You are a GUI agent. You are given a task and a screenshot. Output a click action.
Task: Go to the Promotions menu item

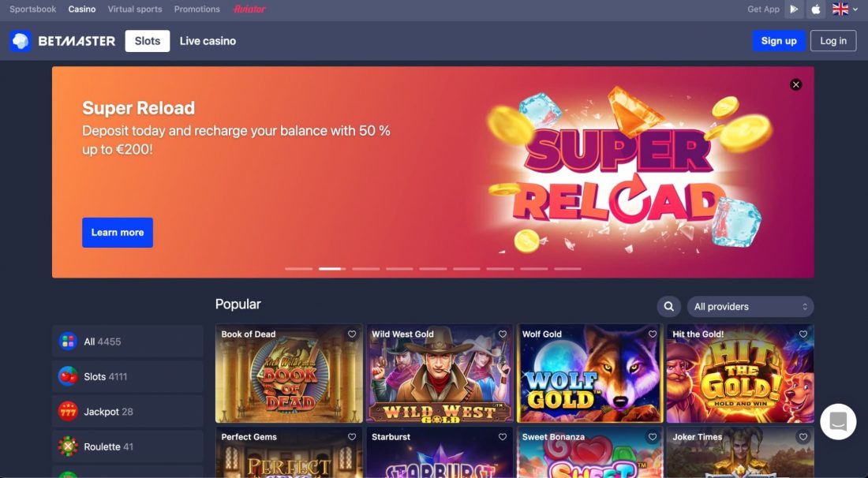(x=197, y=9)
